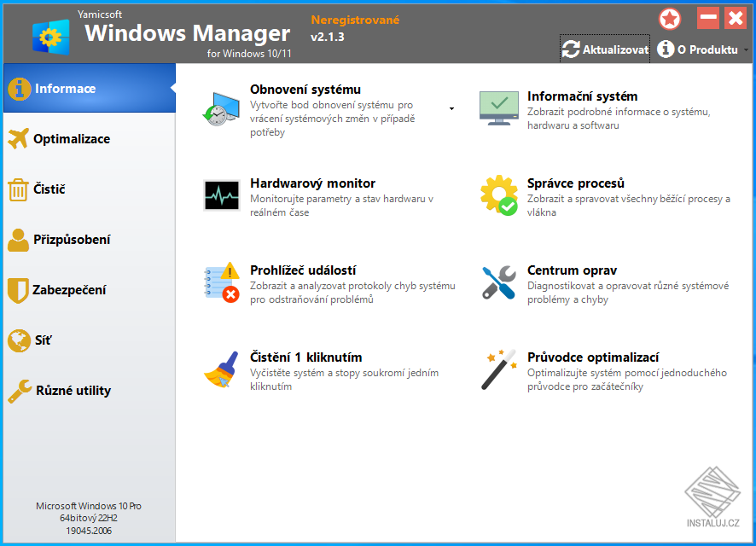Click the 'Vyčistěte systém a stopy' description
The image size is (756, 546).
coord(344,380)
